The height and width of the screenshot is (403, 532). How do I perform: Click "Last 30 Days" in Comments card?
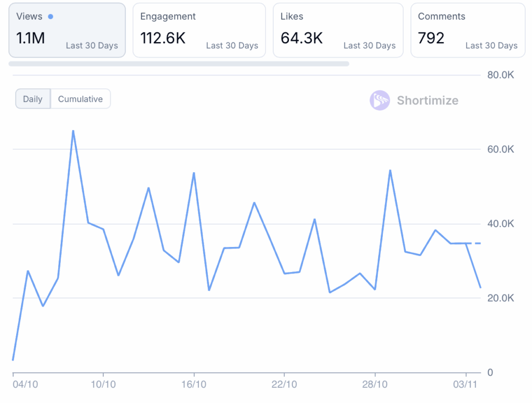coord(491,46)
